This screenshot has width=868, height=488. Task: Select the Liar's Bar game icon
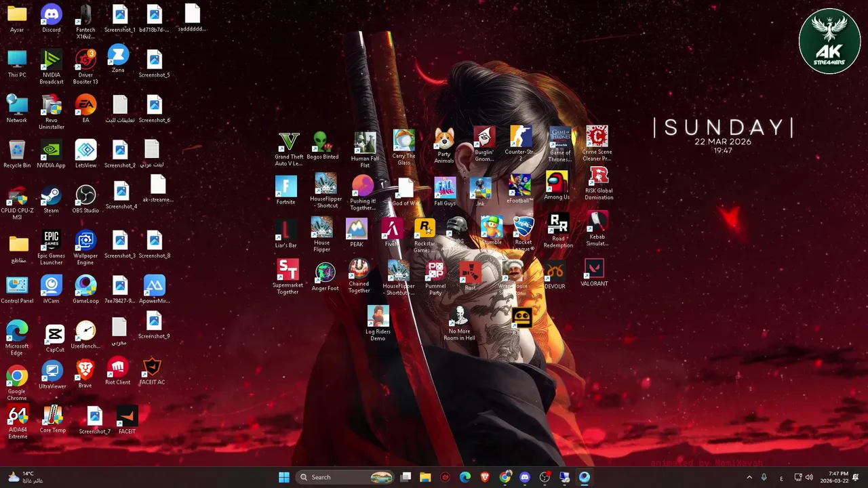[x=285, y=234]
